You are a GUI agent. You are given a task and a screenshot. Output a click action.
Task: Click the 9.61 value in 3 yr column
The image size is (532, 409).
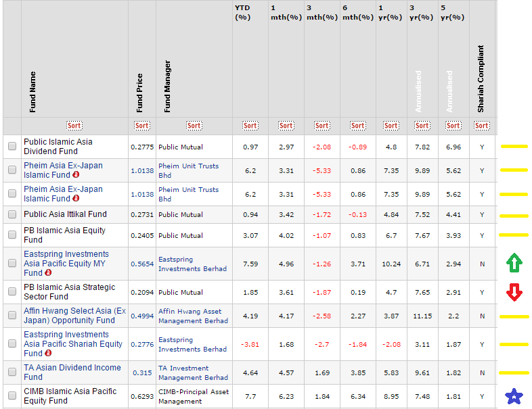[x=422, y=372]
